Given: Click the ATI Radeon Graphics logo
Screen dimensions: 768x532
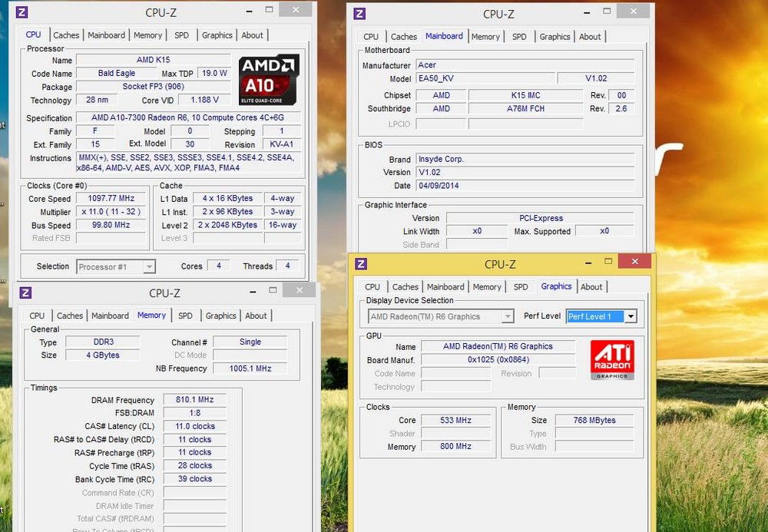Looking at the screenshot, I should (612, 360).
